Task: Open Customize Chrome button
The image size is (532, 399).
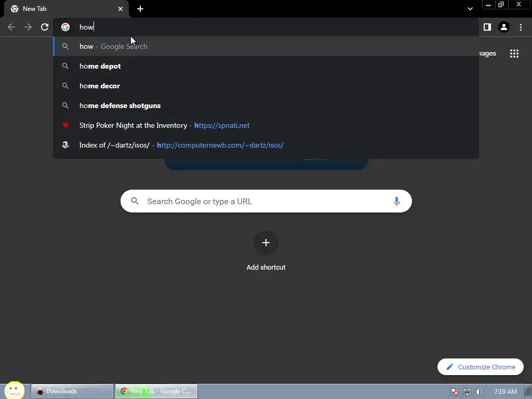Action: pos(481,367)
